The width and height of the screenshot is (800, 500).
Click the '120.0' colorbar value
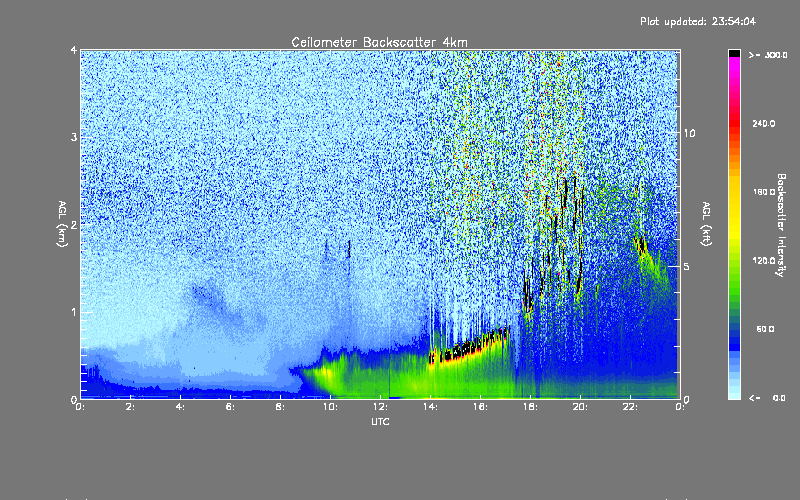[764, 261]
